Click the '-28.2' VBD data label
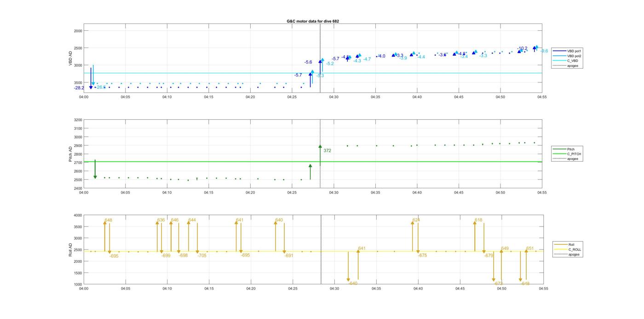The width and height of the screenshot is (644, 319). point(79,88)
